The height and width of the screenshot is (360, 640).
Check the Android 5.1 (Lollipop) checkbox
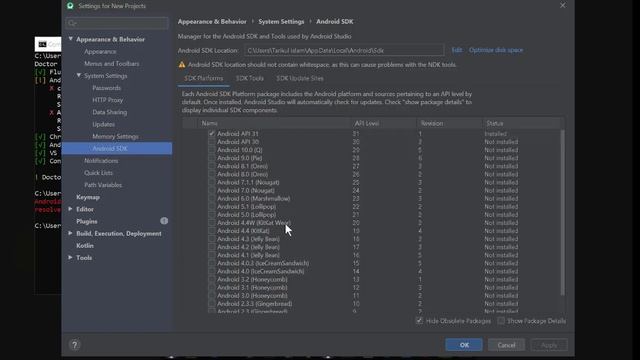[x=211, y=207]
